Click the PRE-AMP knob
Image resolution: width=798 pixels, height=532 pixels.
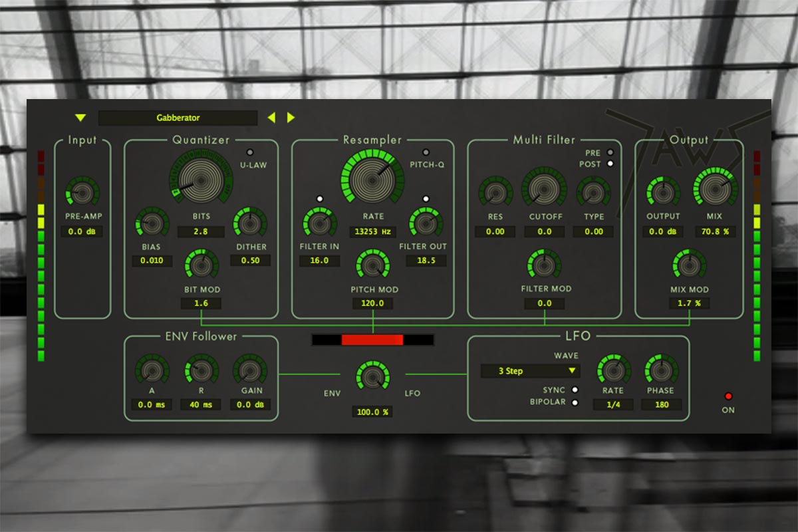pos(82,193)
